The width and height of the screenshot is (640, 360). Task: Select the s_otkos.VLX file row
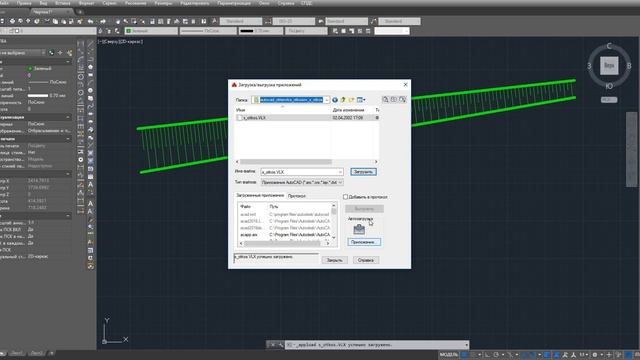(307, 118)
